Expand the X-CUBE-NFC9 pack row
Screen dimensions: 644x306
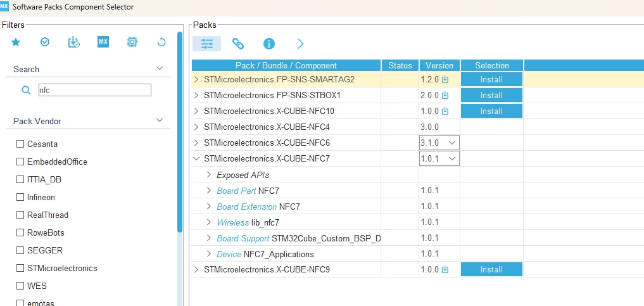[x=196, y=270]
